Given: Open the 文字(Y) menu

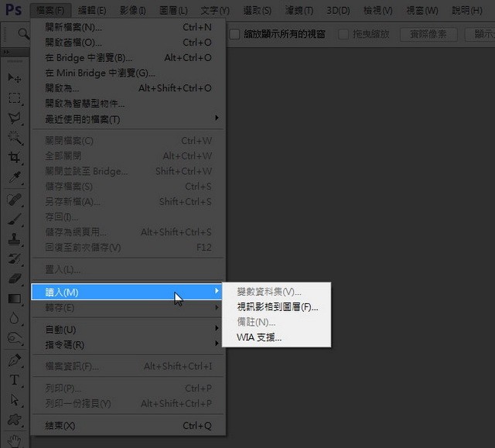Looking at the screenshot, I should [215, 11].
